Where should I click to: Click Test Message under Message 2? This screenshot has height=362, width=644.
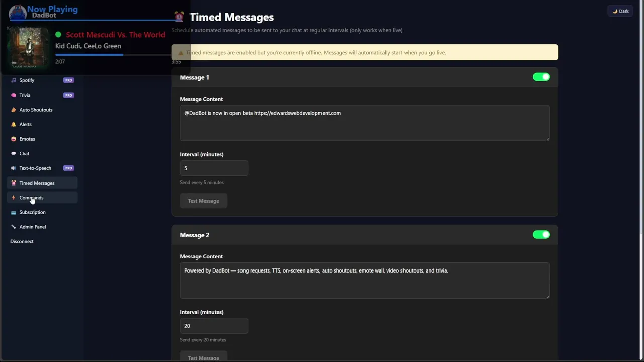203,357
